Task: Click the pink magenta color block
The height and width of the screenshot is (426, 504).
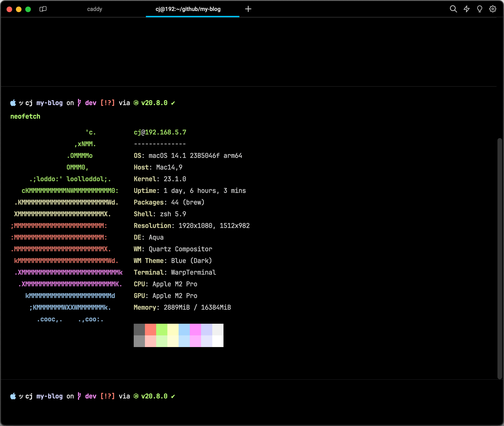Action: pos(196,329)
